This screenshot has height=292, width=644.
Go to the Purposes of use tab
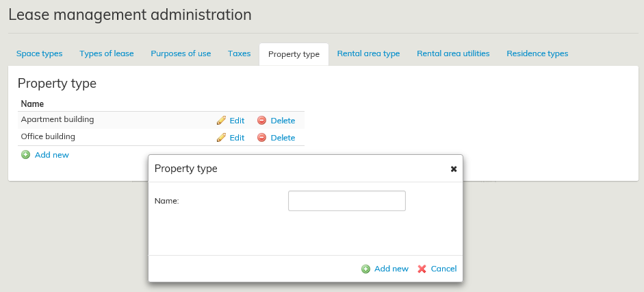pyautogui.click(x=181, y=53)
